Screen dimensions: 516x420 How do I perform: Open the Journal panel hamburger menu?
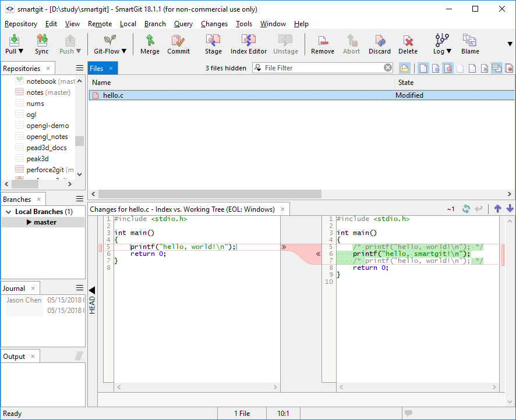click(x=80, y=288)
